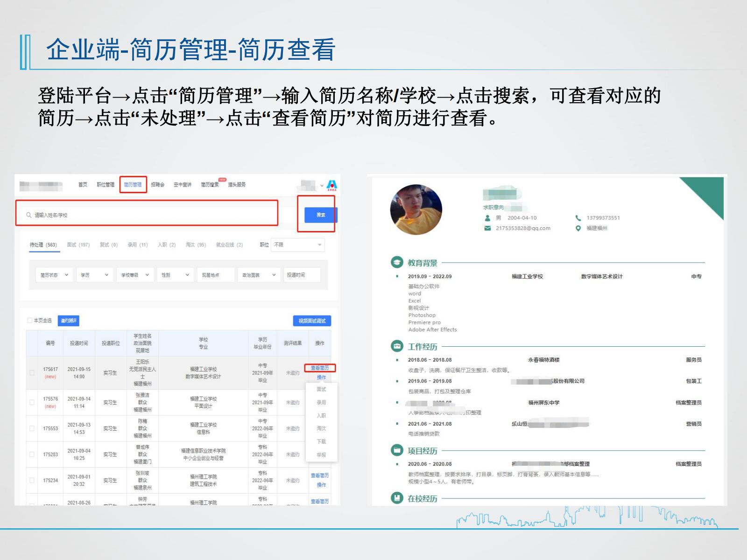Image resolution: width=747 pixels, height=560 pixels.
Task: Open the 学校等级 filter dropdown
Action: click(135, 275)
